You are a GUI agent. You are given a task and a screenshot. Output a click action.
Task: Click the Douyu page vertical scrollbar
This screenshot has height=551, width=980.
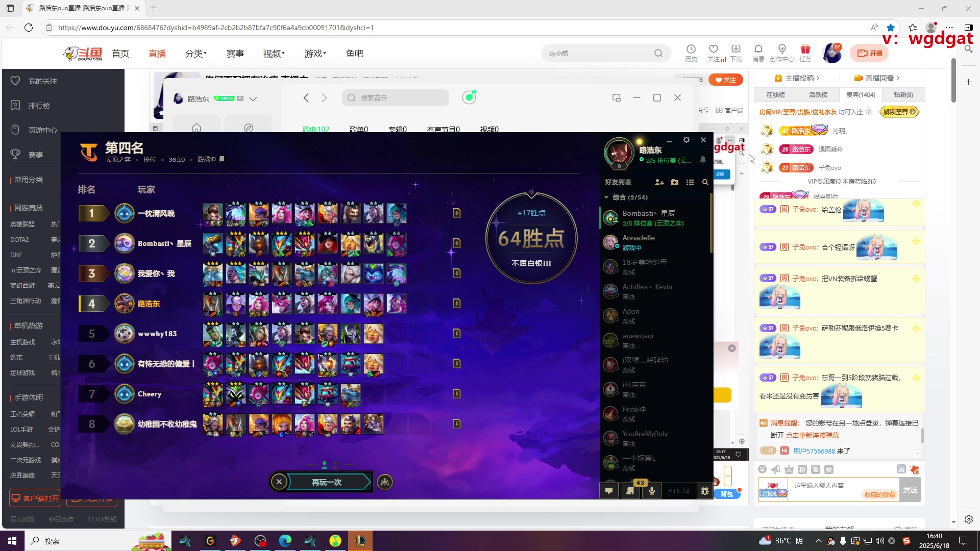(x=953, y=80)
